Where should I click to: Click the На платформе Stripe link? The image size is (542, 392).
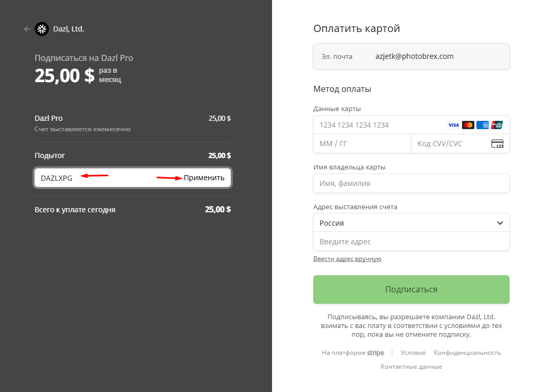[353, 353]
